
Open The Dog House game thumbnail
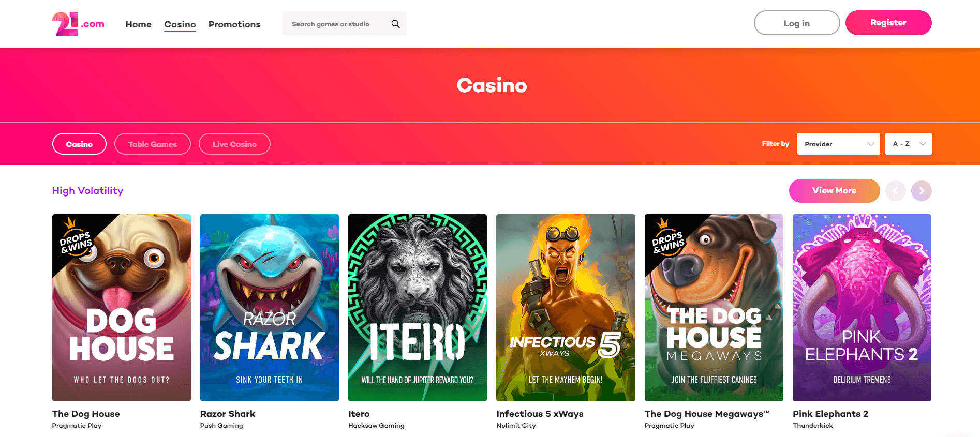[x=122, y=308]
